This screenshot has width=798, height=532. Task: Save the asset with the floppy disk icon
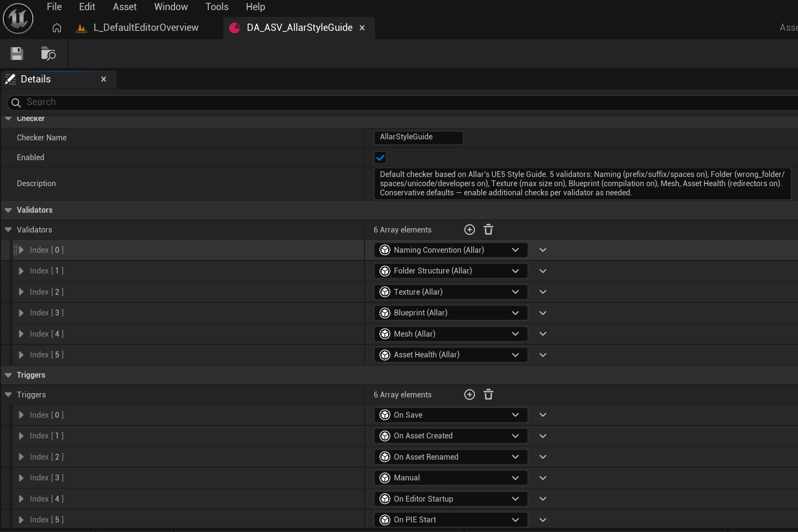17,54
